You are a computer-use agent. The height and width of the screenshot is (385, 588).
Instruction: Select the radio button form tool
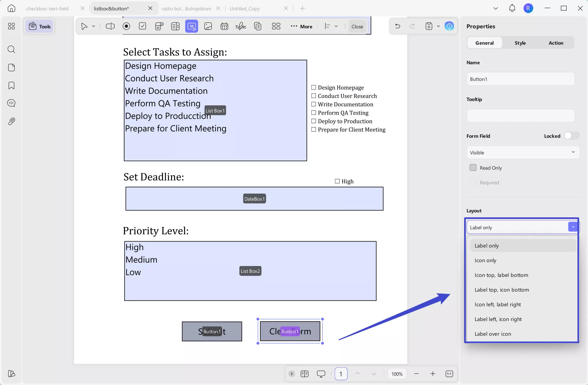click(x=126, y=26)
